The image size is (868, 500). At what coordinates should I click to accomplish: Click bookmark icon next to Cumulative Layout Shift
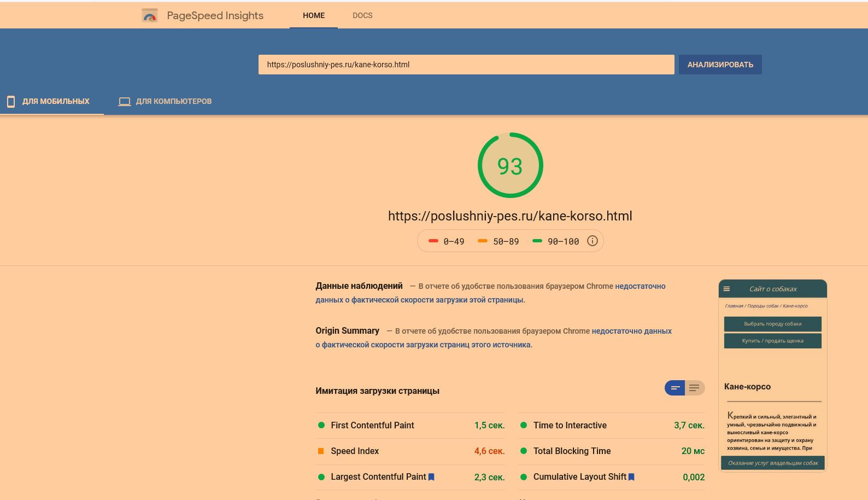click(x=631, y=477)
